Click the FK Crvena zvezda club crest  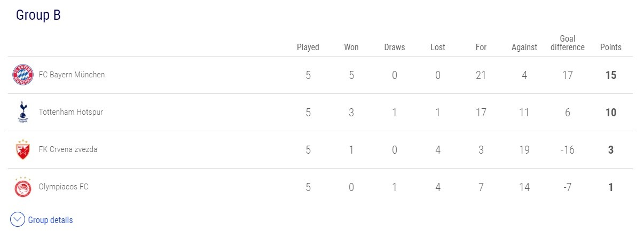pyautogui.click(x=23, y=150)
